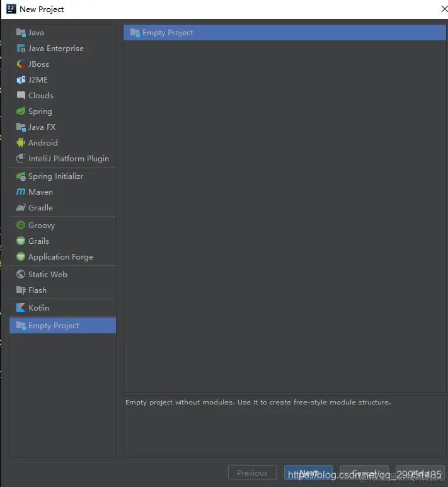The width and height of the screenshot is (448, 487).
Task: Click the Java project type icon
Action: pyautogui.click(x=21, y=33)
